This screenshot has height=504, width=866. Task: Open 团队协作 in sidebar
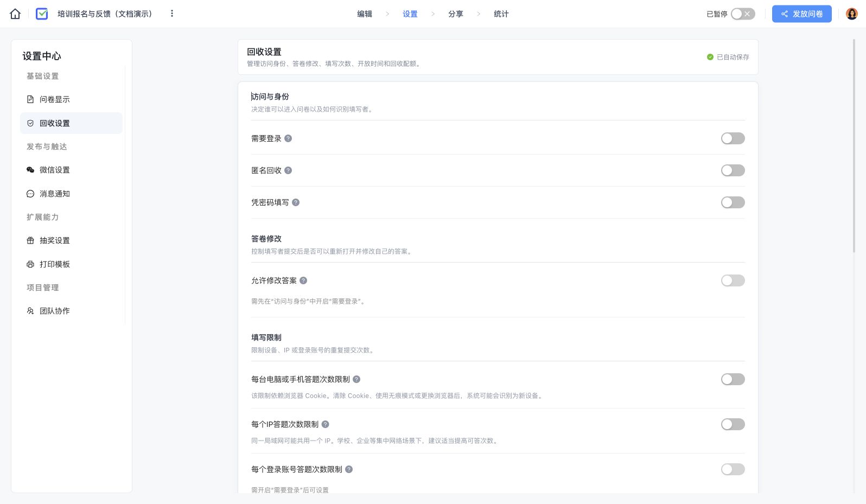pos(71,311)
